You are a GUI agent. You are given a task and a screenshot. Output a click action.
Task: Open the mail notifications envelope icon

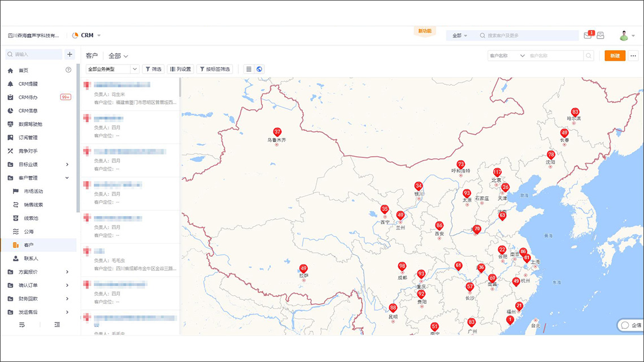pyautogui.click(x=588, y=36)
